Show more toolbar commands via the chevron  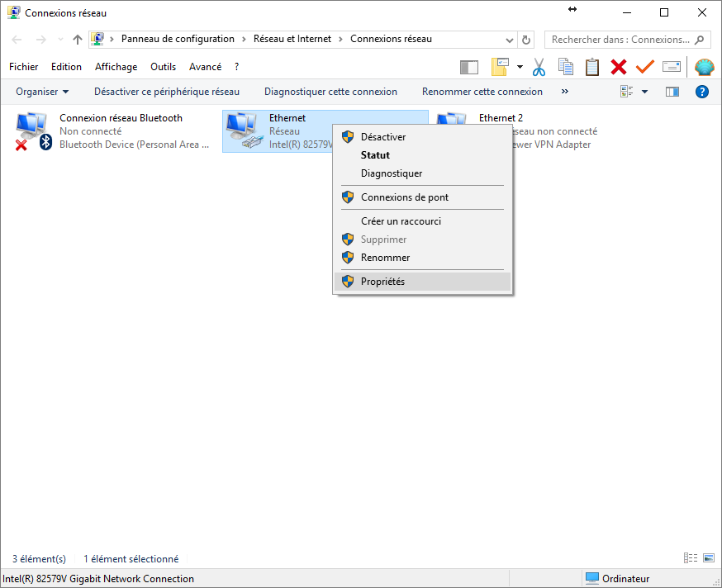pos(565,92)
